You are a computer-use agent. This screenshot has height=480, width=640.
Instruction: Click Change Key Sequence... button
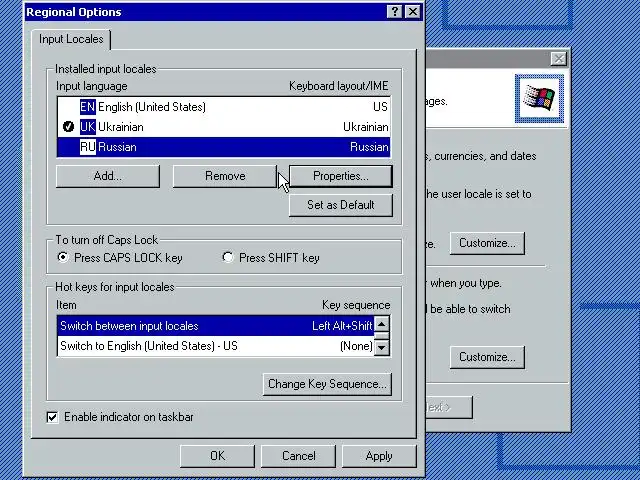pyautogui.click(x=327, y=384)
